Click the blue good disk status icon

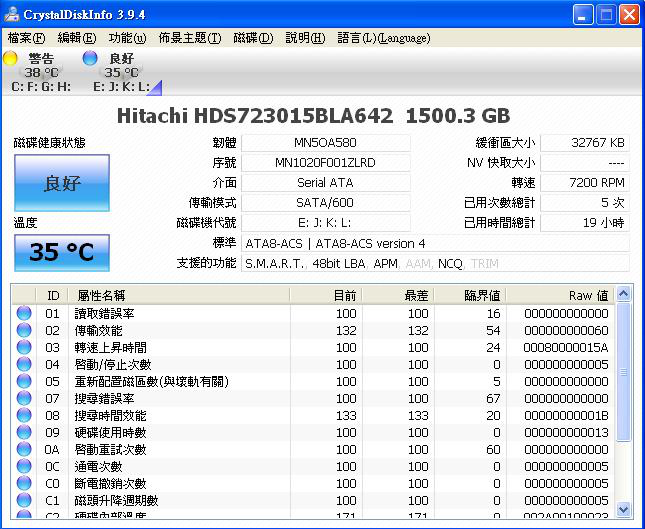90,59
